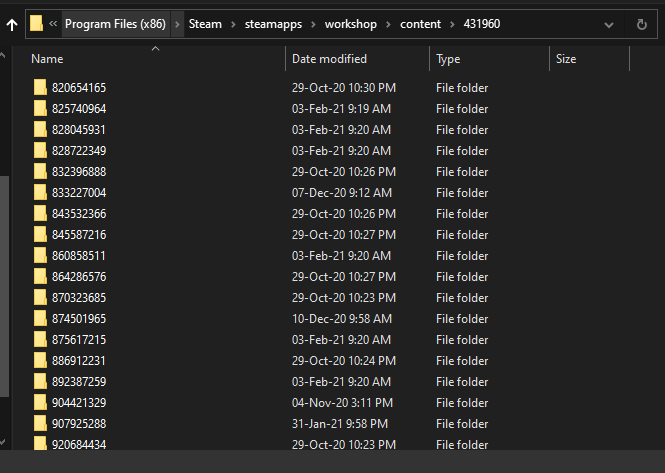Image resolution: width=665 pixels, height=473 pixels.
Task: Sort the list by Size column
Action: 566,59
